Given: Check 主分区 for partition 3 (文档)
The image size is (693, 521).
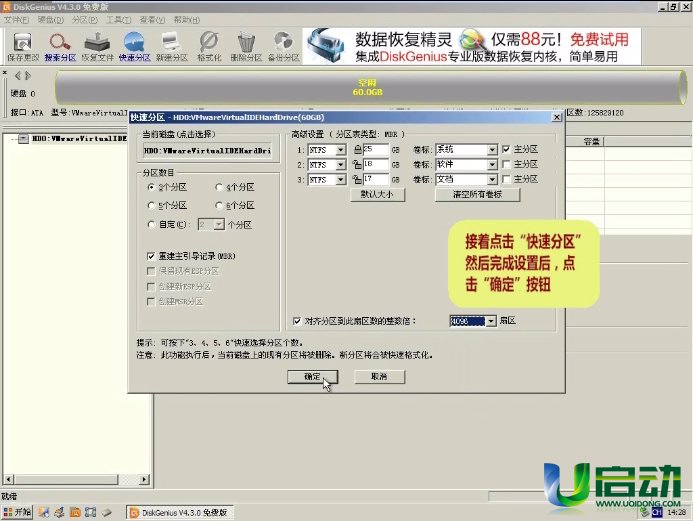Looking at the screenshot, I should [x=506, y=179].
